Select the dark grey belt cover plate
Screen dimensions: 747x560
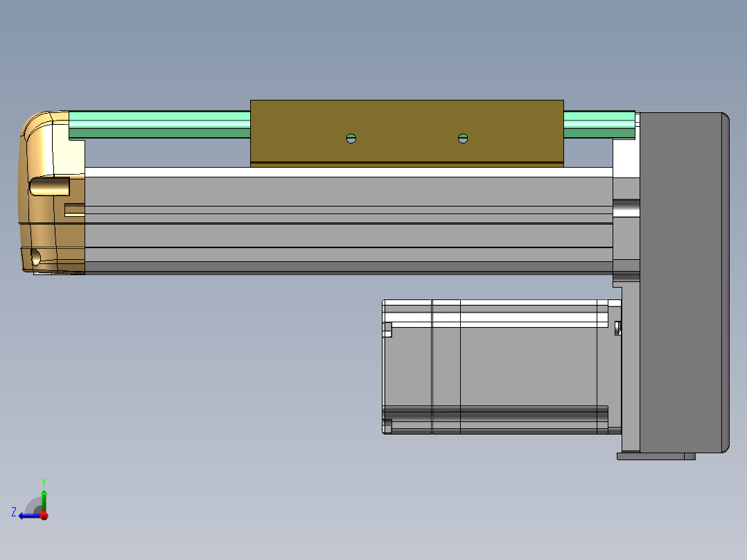(x=684, y=283)
